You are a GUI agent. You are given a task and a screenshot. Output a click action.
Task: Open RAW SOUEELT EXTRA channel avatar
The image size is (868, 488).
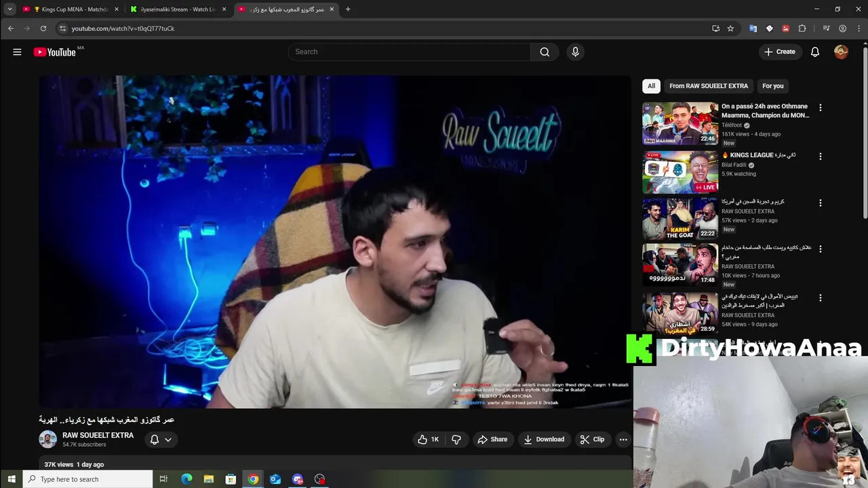coord(47,439)
